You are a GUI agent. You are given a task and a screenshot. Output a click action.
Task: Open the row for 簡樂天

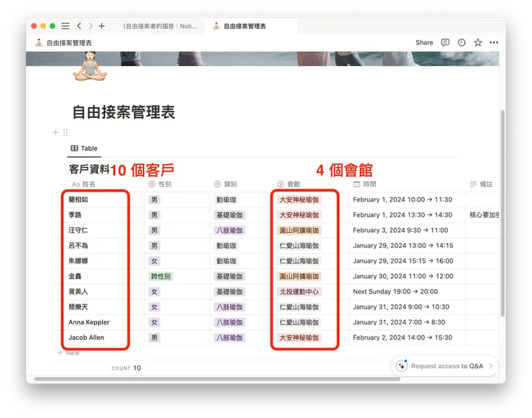[78, 307]
